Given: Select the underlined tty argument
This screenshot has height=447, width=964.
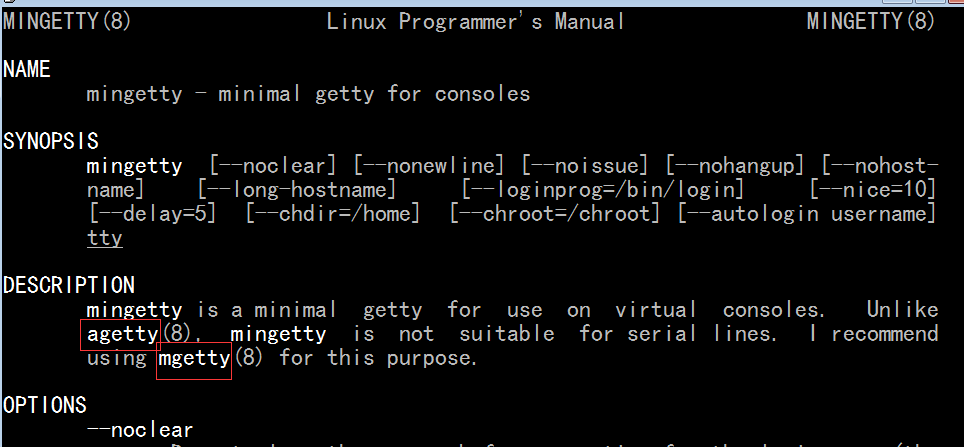Looking at the screenshot, I should coord(105,239).
